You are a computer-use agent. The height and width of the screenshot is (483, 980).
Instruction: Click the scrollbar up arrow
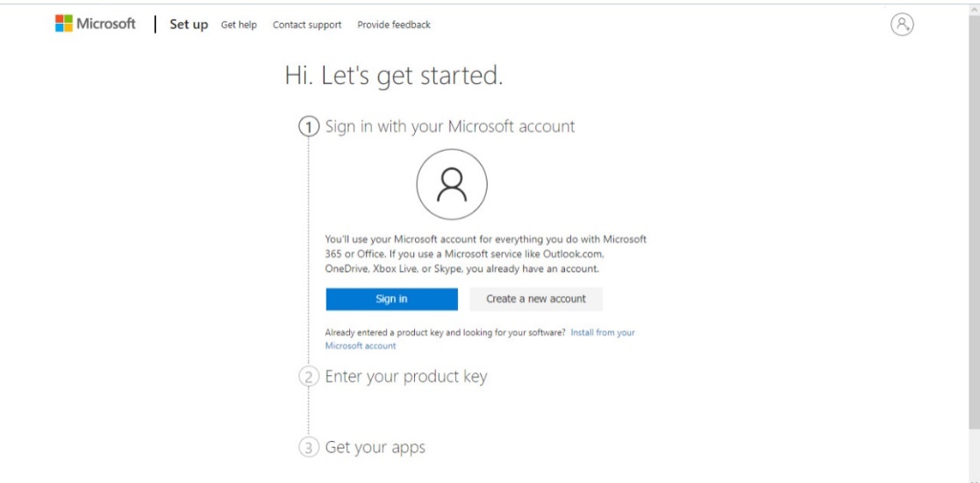tap(975, 10)
